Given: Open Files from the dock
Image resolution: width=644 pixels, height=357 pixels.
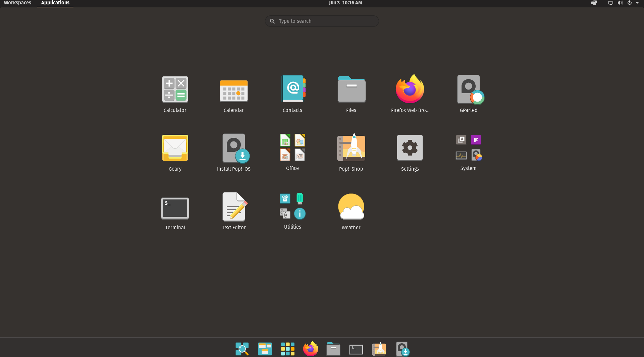Looking at the screenshot, I should tap(333, 349).
